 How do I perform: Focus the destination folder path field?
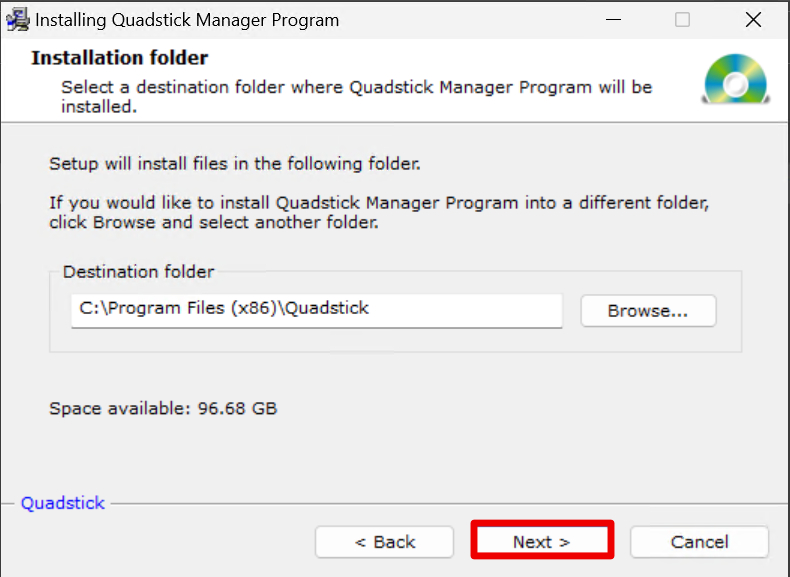point(316,309)
